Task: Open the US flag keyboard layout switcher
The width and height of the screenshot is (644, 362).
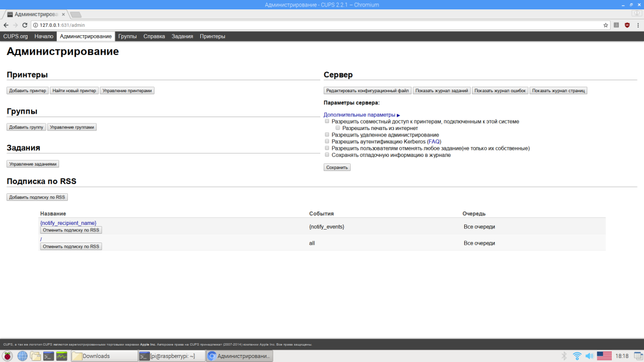Action: coord(604,356)
